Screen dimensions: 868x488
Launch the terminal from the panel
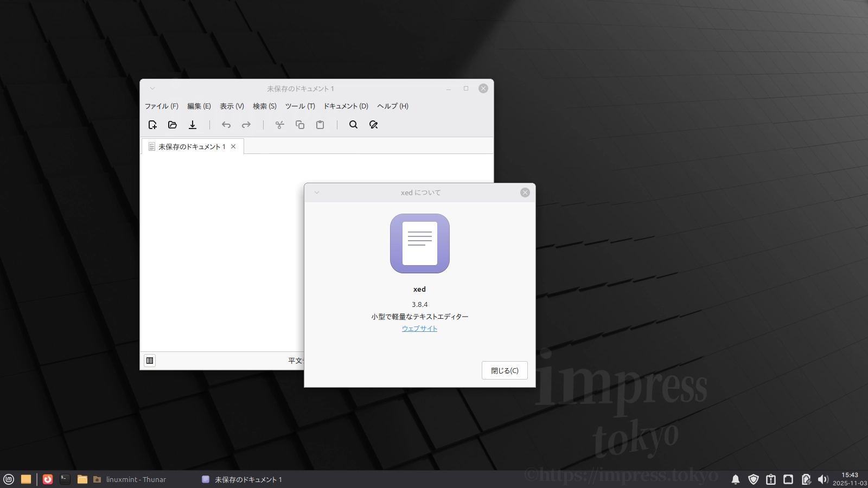pos(65,479)
